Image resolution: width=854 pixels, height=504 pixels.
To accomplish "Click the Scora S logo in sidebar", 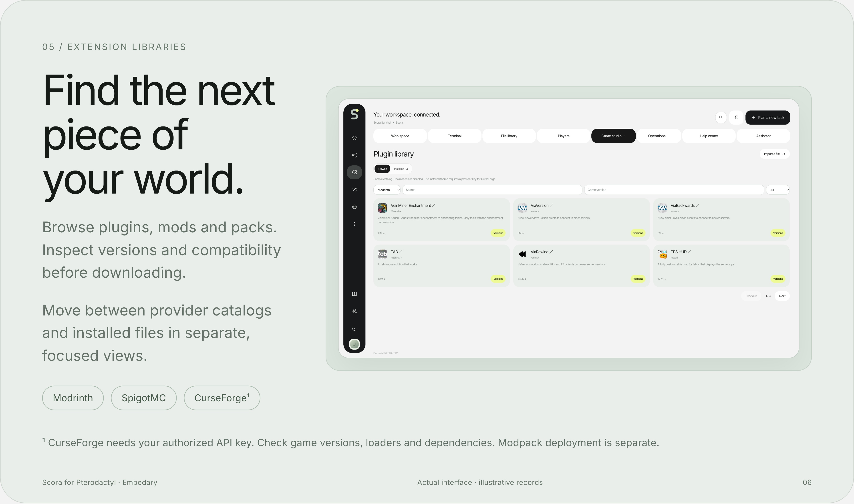I will coord(354,114).
